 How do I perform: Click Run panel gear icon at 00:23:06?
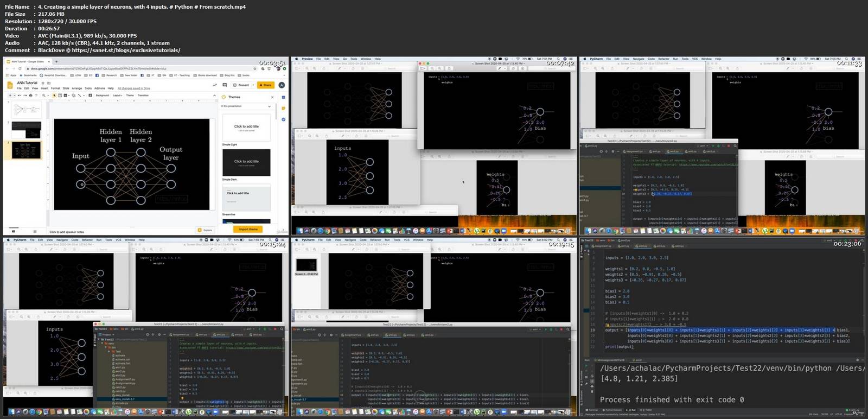click(x=857, y=360)
